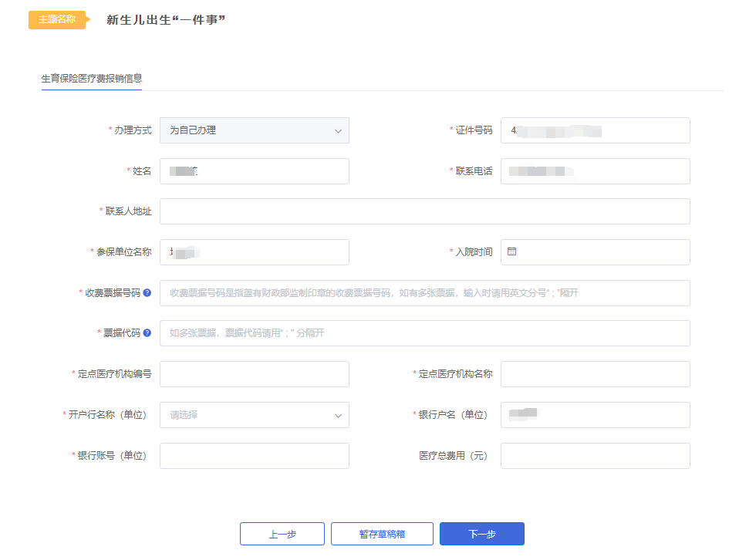Screen dimensions: 729x560
Task: Click the 定点医疗机构名称 input field
Action: pos(595,374)
